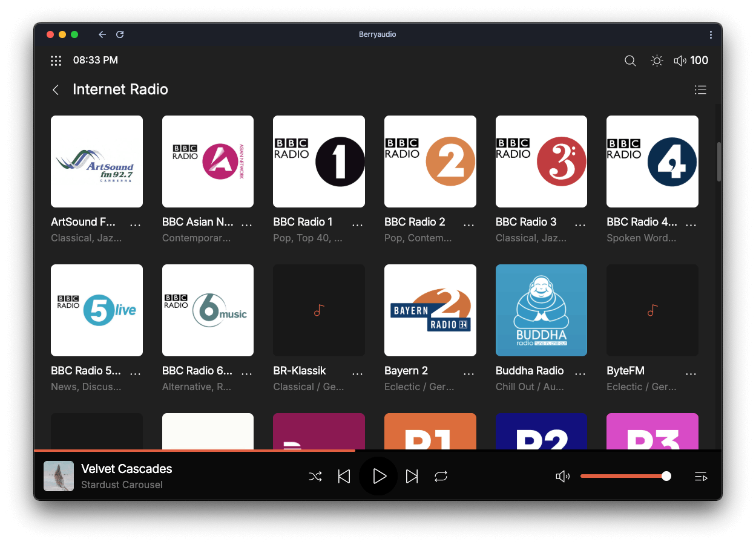Open the apps grid menu icon
The height and width of the screenshot is (545, 756).
(x=56, y=60)
